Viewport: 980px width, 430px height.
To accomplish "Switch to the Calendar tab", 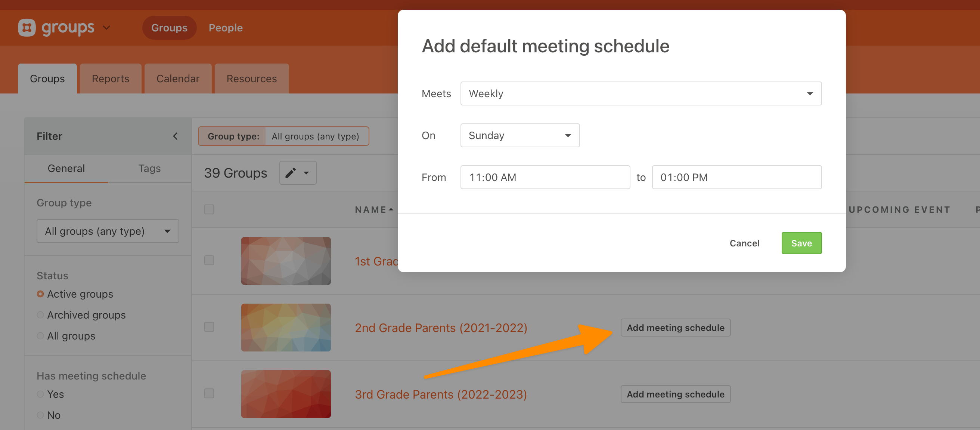I will tap(178, 79).
